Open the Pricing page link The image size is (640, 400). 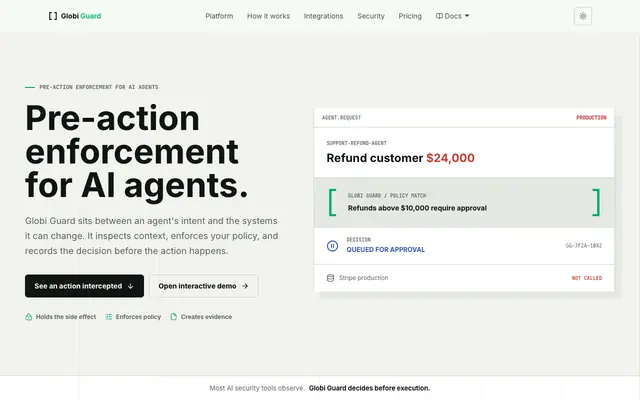(410, 16)
